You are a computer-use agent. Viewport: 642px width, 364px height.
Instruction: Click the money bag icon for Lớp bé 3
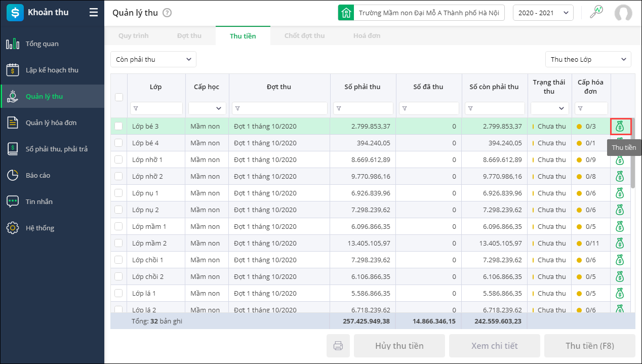[620, 127]
